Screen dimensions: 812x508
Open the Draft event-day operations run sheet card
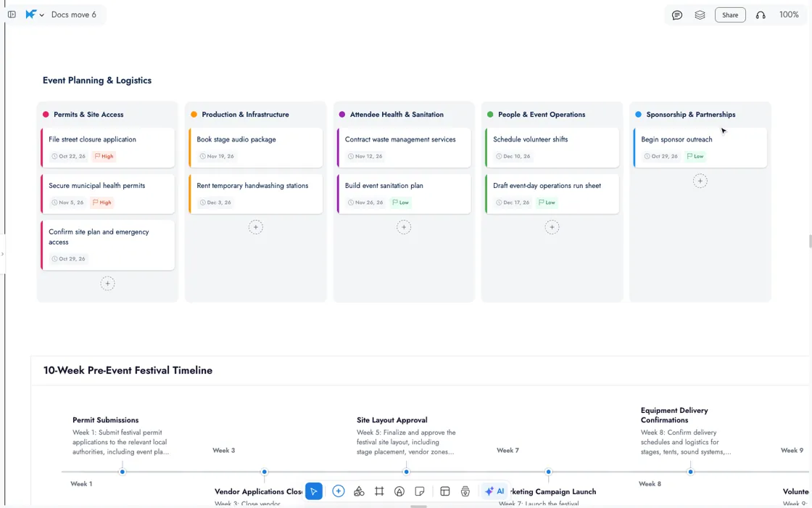(x=552, y=194)
